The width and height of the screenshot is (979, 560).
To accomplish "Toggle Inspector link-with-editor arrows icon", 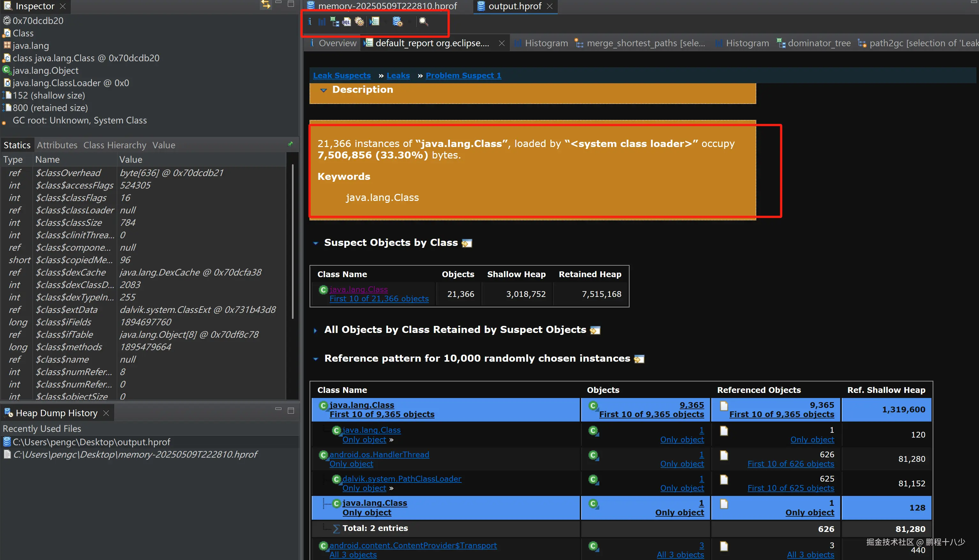I will pyautogui.click(x=265, y=4).
